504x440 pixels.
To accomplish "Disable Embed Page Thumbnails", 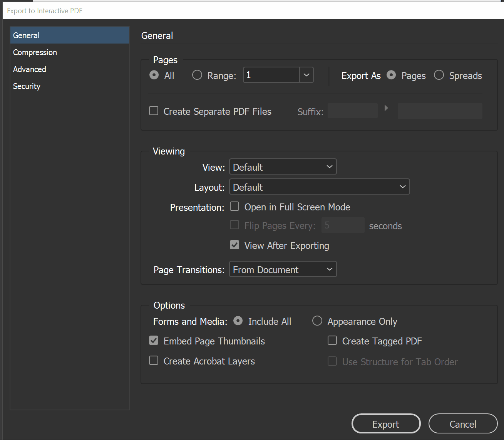I will (154, 341).
